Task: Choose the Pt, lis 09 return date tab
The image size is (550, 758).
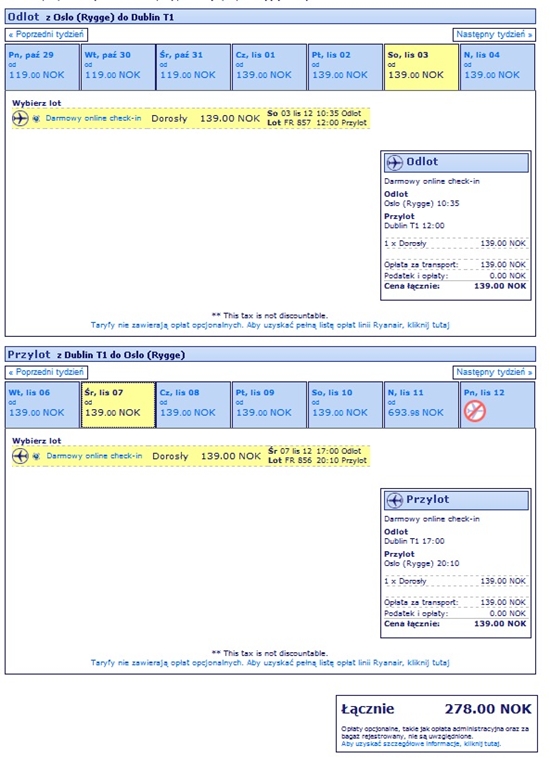Action: click(x=269, y=405)
